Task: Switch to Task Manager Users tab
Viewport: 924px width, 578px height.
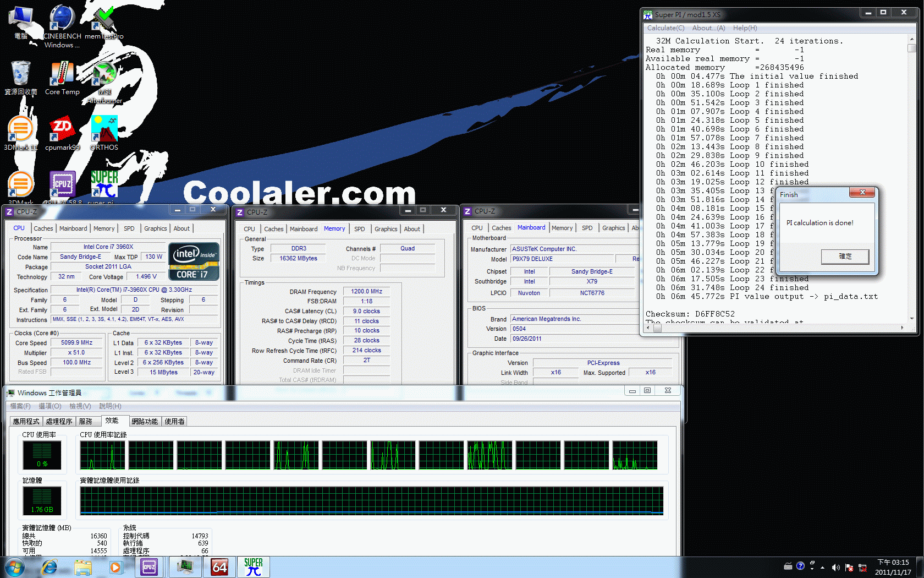Action: pos(175,421)
